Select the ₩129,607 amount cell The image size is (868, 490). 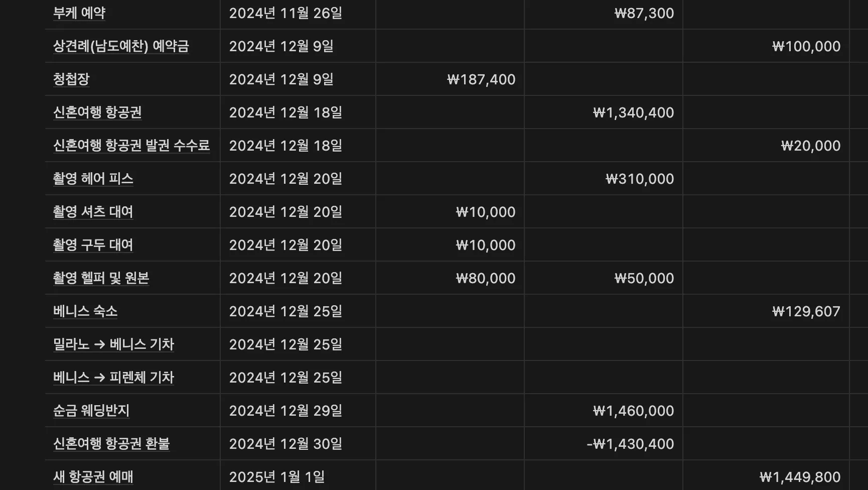click(766, 311)
